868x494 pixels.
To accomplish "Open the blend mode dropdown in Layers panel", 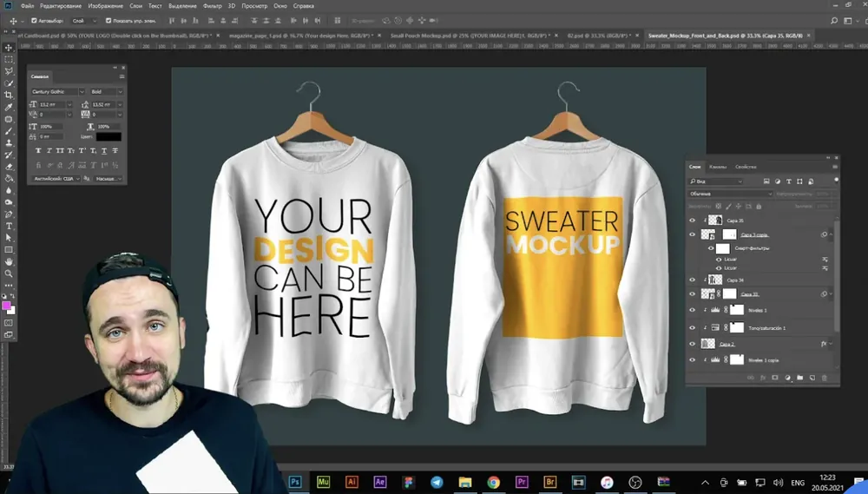I will (x=730, y=194).
